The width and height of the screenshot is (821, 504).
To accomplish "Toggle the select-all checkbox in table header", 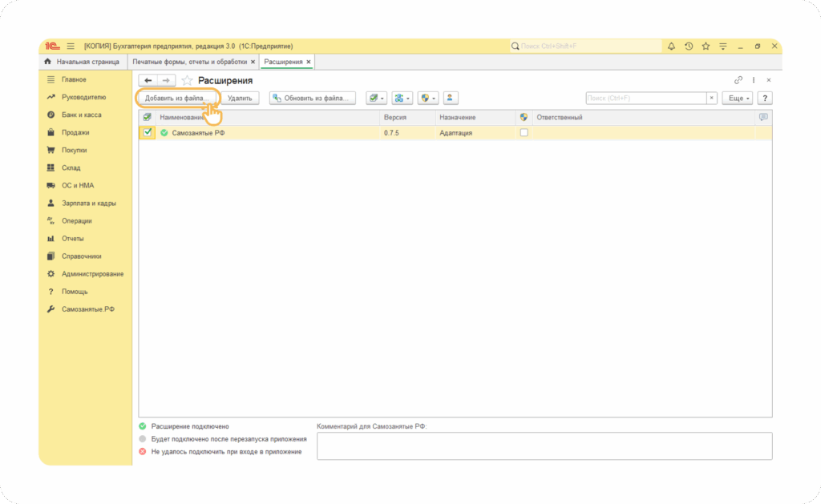I will pos(147,118).
